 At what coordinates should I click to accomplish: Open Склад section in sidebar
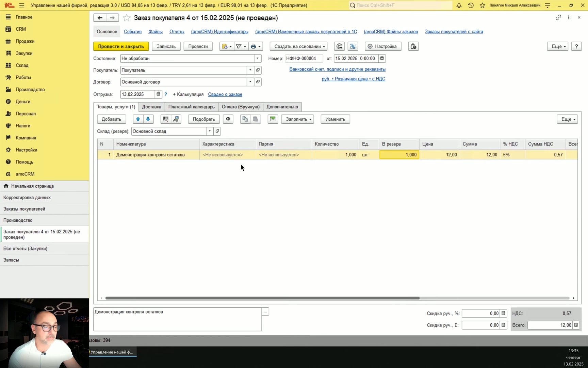coord(22,65)
